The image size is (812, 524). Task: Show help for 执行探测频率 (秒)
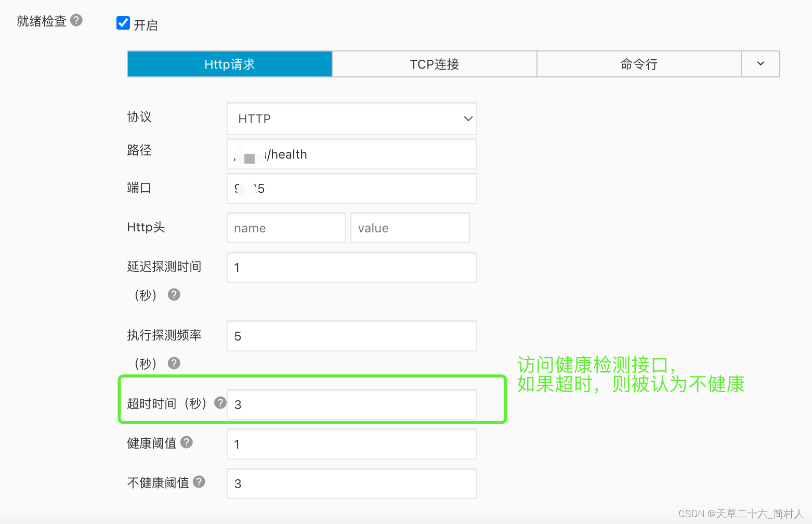pyautogui.click(x=174, y=363)
